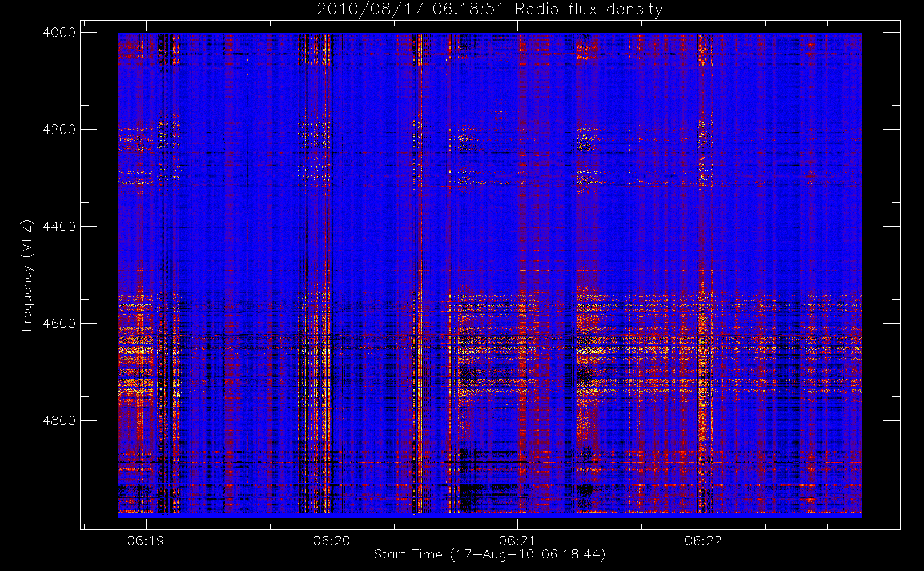Image resolution: width=924 pixels, height=571 pixels.
Task: Click the 06:20 time tick label
Action: tap(332, 541)
